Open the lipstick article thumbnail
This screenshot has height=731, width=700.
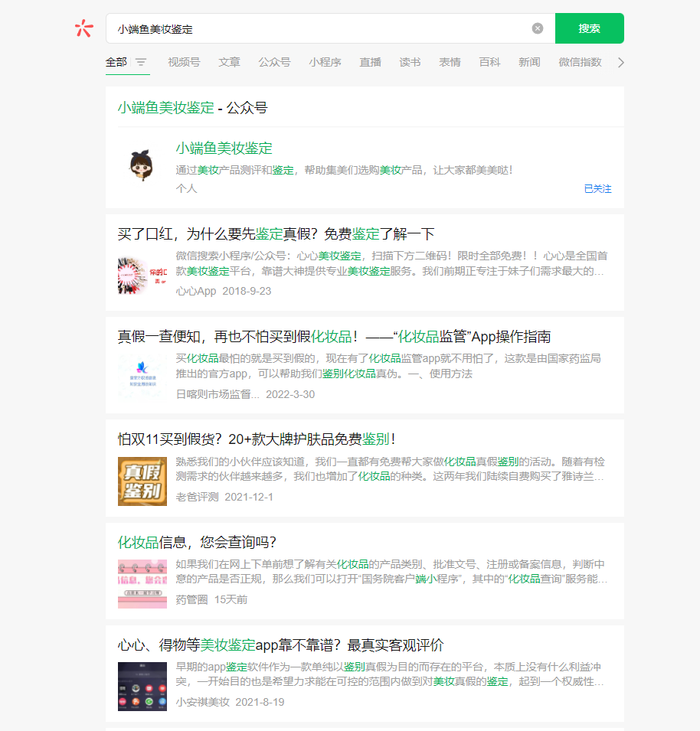coord(142,276)
